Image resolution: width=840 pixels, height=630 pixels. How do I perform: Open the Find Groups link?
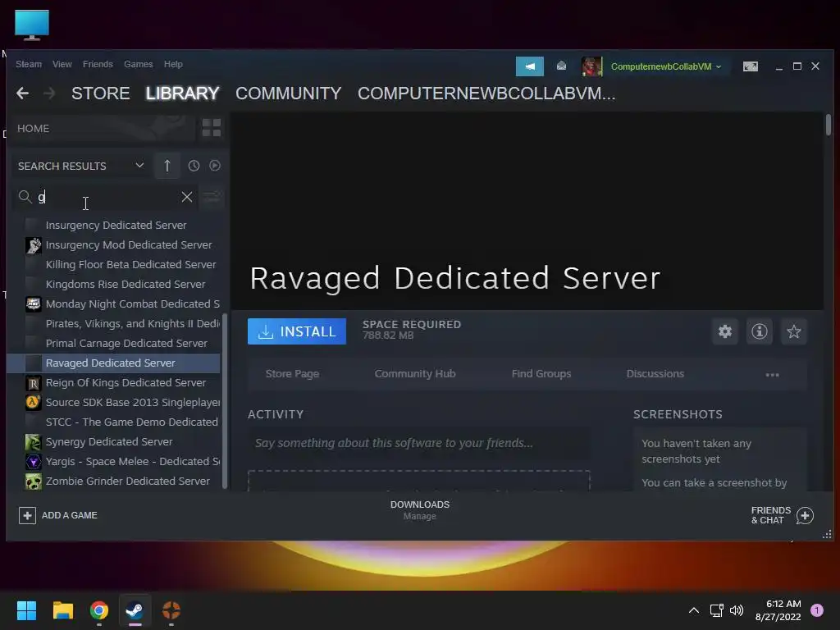(x=541, y=374)
